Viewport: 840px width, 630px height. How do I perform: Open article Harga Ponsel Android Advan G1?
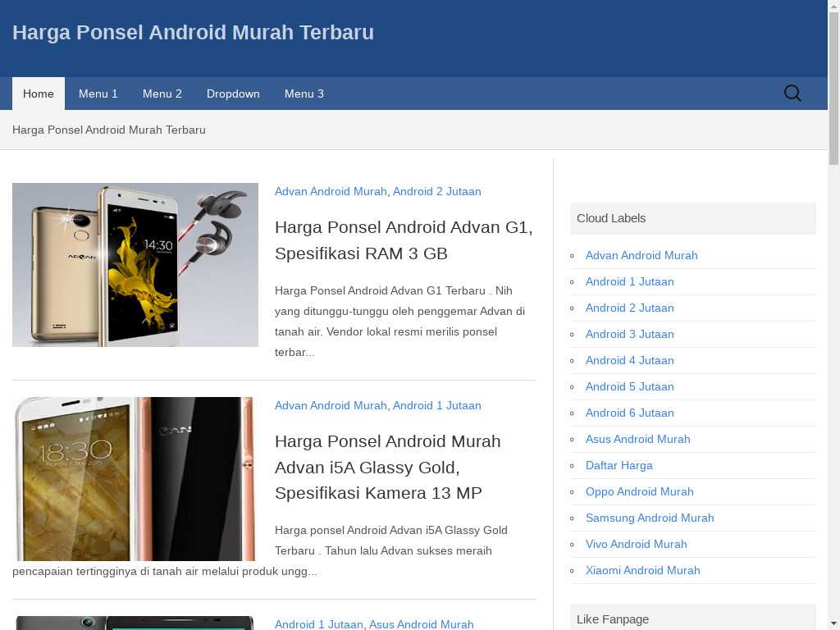tap(404, 240)
